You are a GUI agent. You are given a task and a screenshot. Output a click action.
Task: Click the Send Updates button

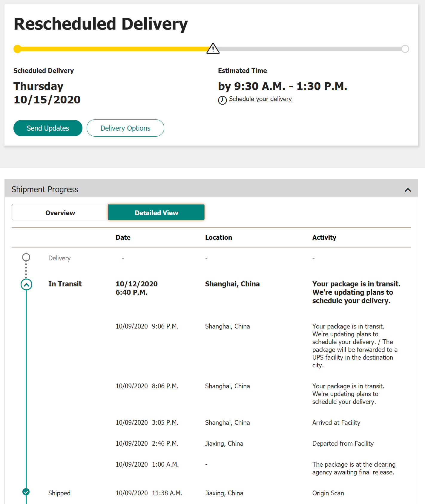coord(48,128)
